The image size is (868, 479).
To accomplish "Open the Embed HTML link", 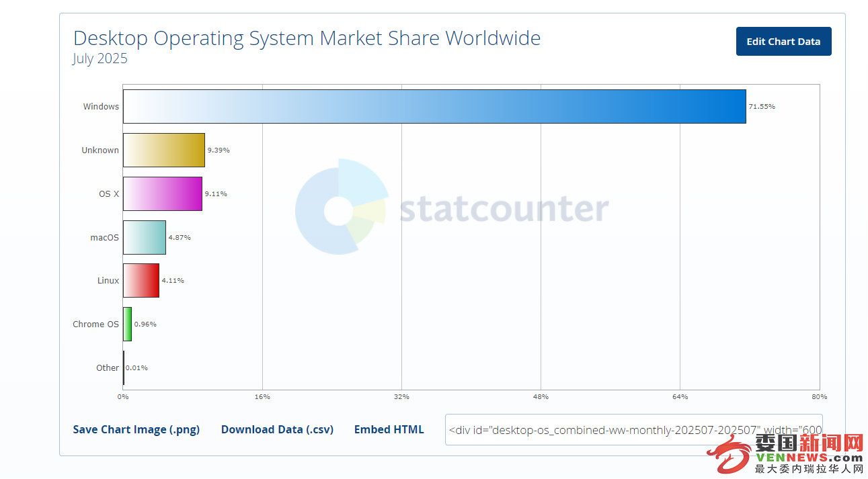I will (389, 429).
